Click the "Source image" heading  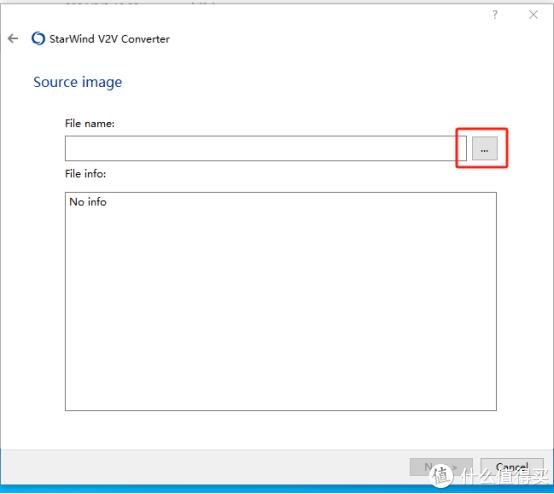click(78, 82)
